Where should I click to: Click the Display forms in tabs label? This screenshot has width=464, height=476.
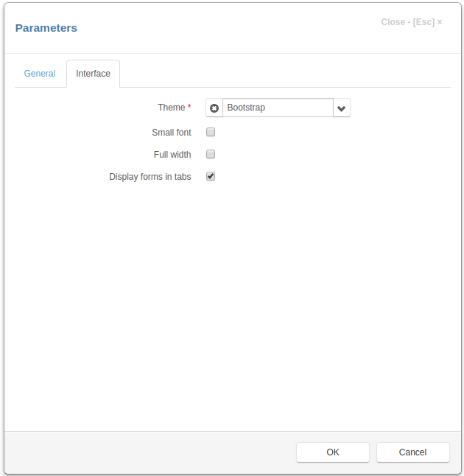tap(150, 177)
